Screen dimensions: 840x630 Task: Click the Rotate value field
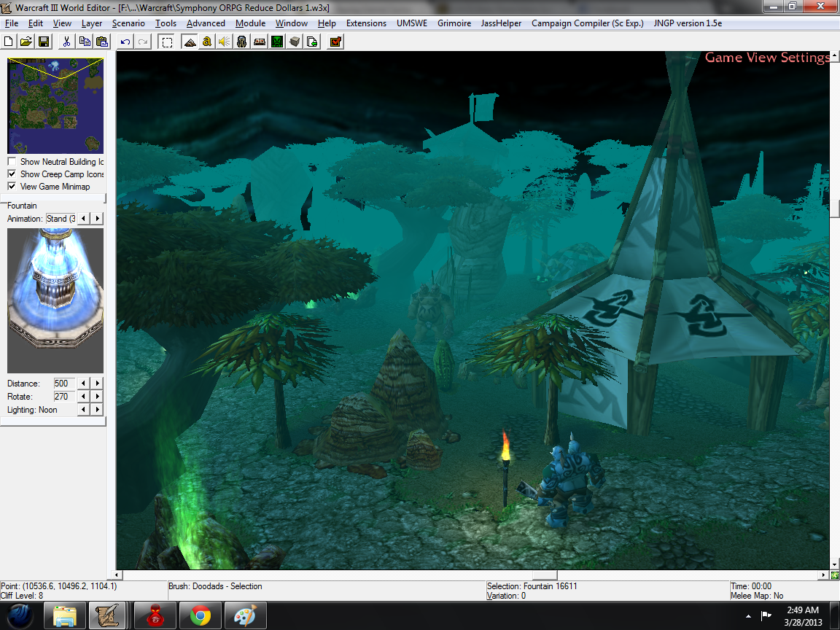(63, 397)
